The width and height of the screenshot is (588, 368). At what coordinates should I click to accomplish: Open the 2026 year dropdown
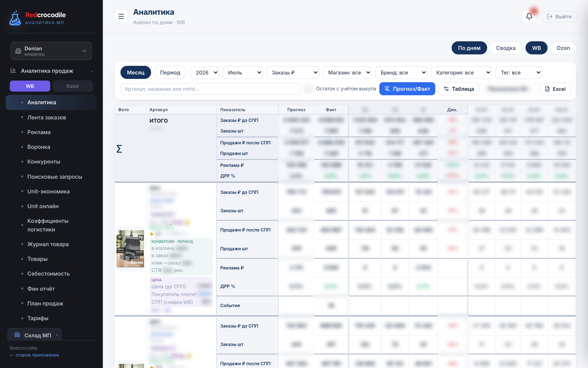pos(205,73)
